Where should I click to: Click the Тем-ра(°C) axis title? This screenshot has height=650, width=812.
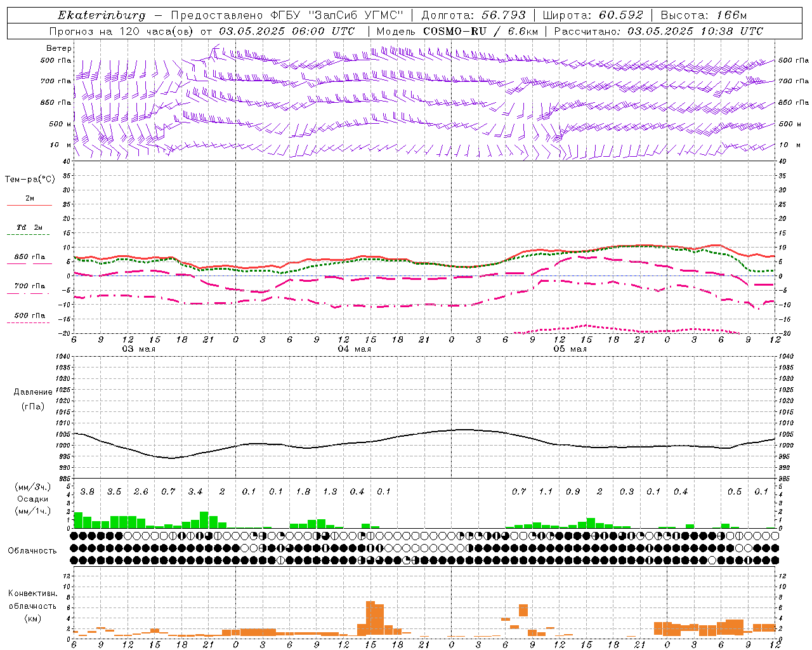click(30, 180)
